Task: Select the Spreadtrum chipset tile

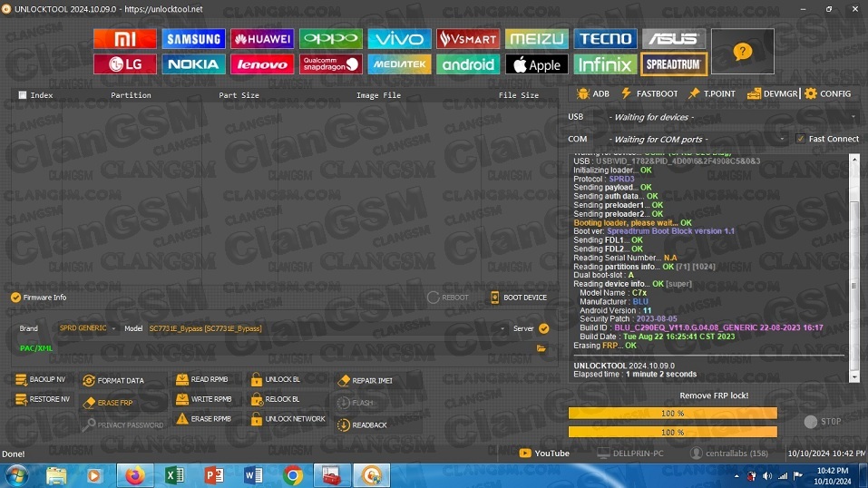Action: pyautogui.click(x=674, y=64)
